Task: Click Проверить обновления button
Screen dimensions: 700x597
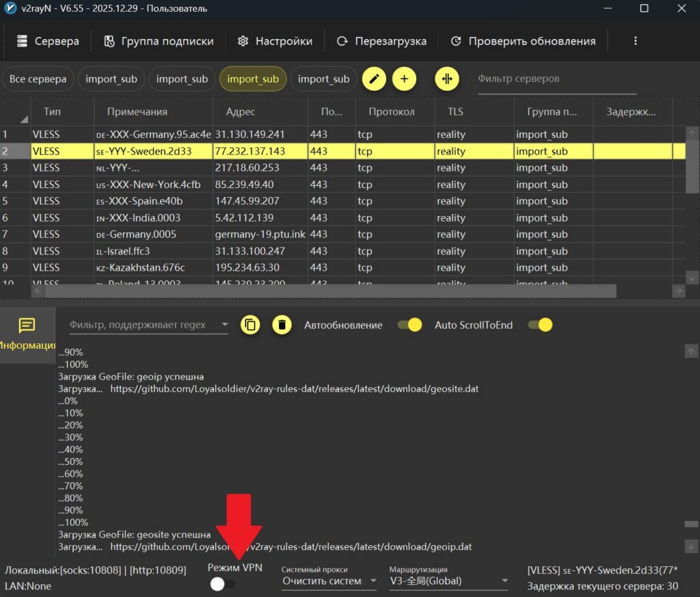Action: pos(524,41)
